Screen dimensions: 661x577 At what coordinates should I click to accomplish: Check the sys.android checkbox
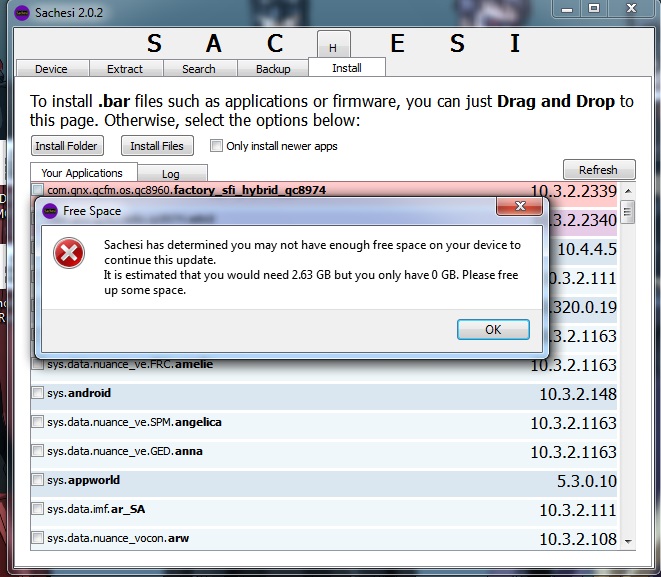(37, 394)
